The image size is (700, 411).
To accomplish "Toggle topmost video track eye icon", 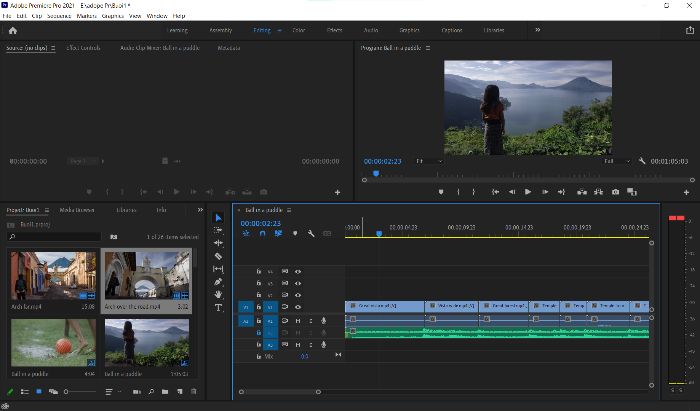I will [x=298, y=271].
